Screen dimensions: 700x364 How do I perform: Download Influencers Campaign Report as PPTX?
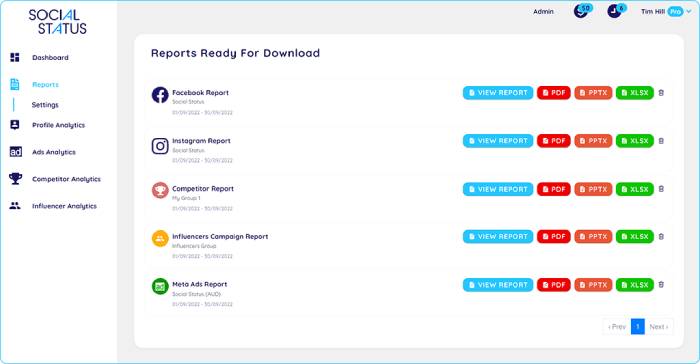tap(593, 237)
